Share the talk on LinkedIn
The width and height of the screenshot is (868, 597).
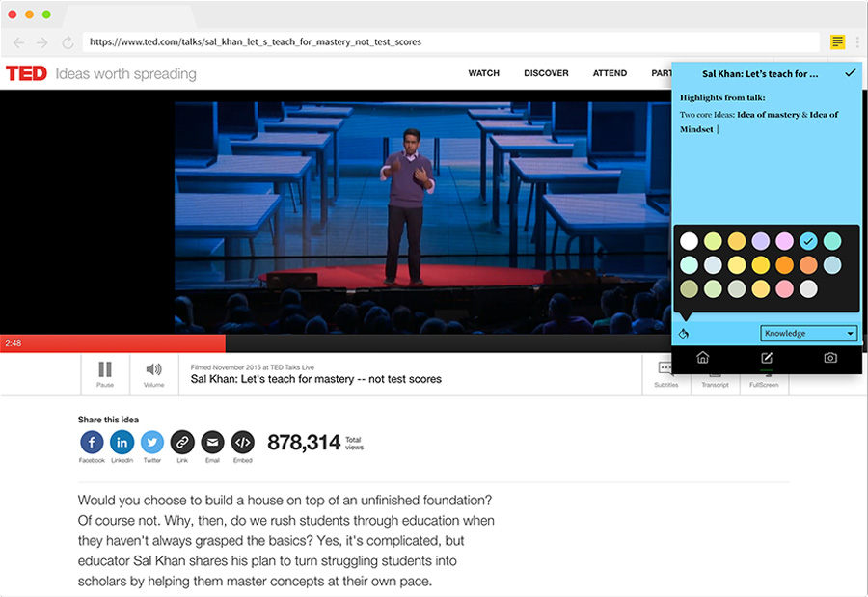[x=122, y=443]
